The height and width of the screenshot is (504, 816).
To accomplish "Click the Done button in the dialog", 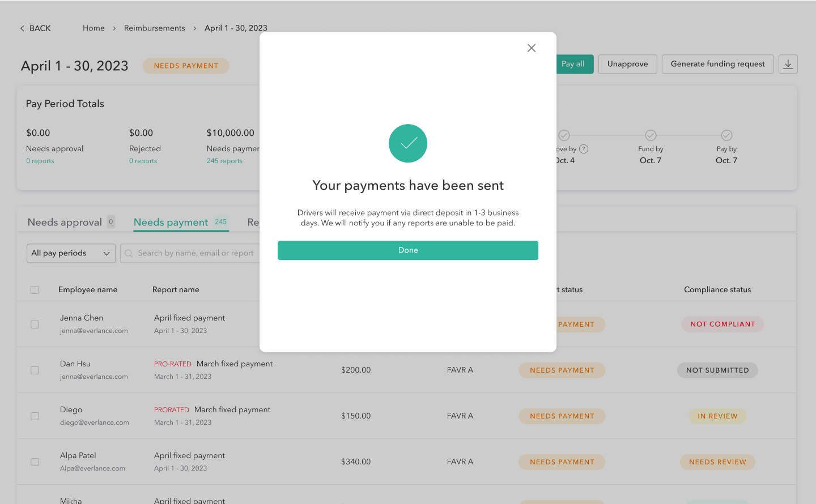I will pyautogui.click(x=407, y=250).
